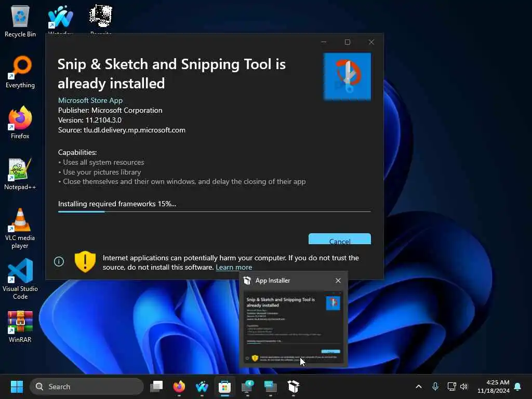
Task: Open the Recycle Bin desktop icon
Action: pos(20,21)
